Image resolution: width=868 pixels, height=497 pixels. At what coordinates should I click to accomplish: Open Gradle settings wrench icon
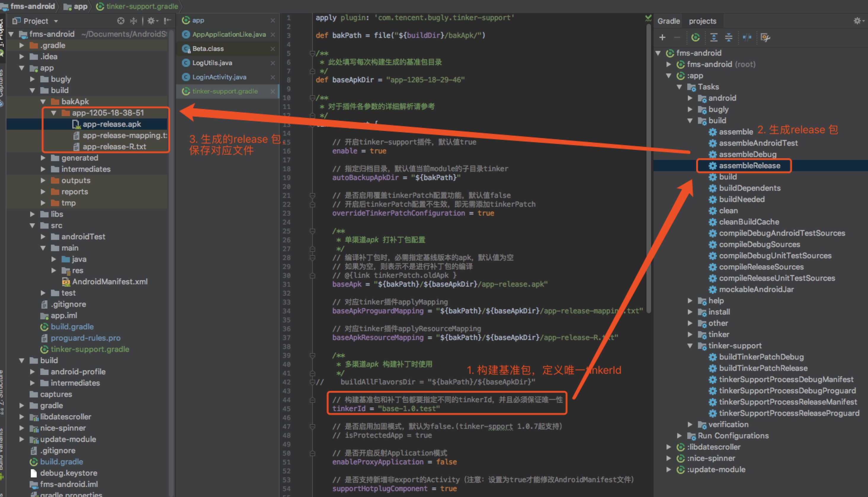[765, 37]
